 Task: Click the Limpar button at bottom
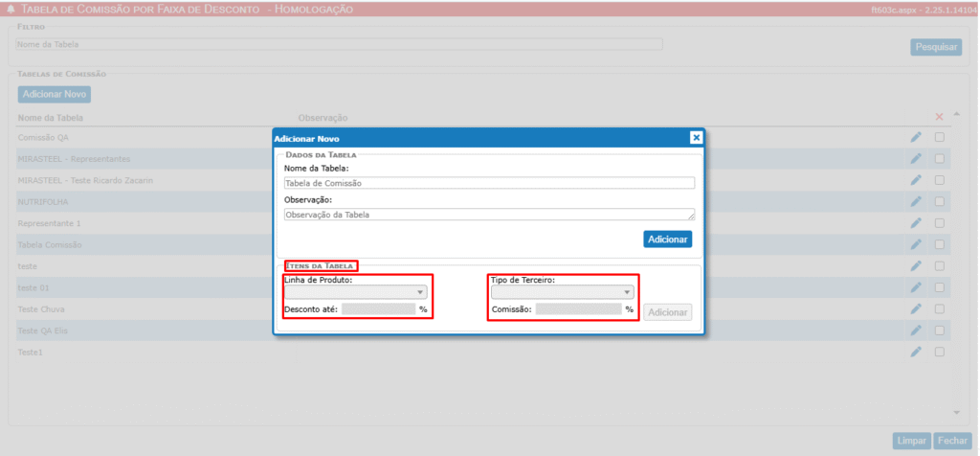click(910, 441)
